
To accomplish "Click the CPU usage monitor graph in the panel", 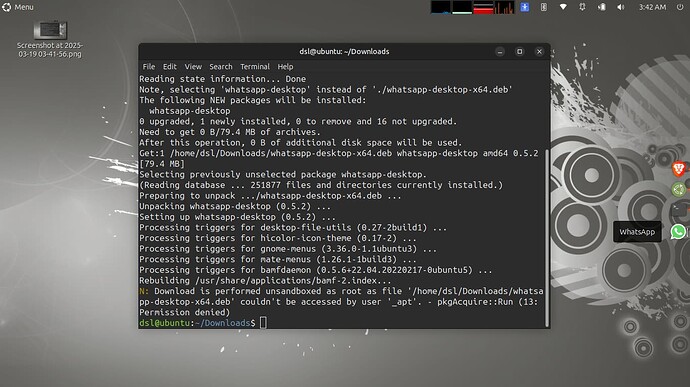I will 440,7.
